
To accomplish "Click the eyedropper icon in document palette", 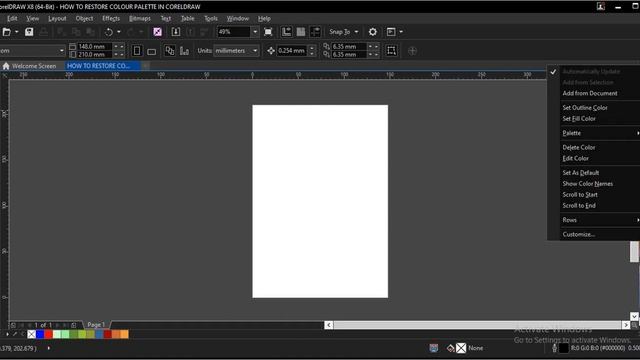I will [15, 334].
